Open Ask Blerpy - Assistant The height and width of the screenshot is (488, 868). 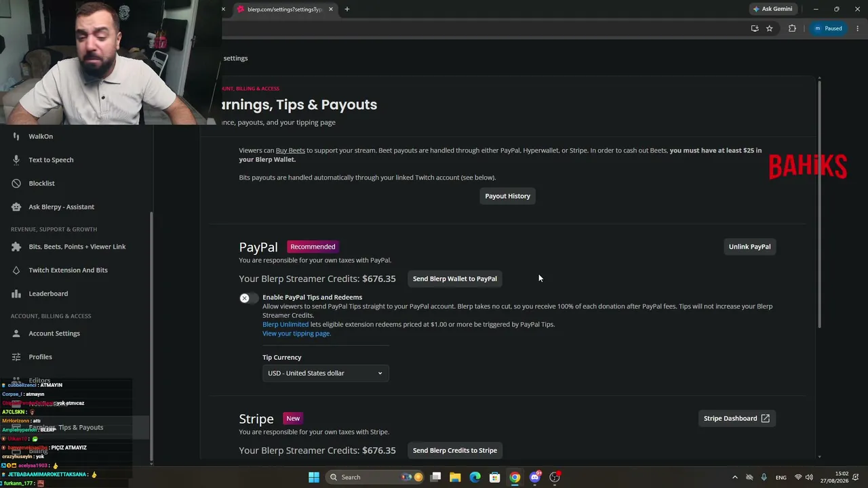click(x=62, y=207)
